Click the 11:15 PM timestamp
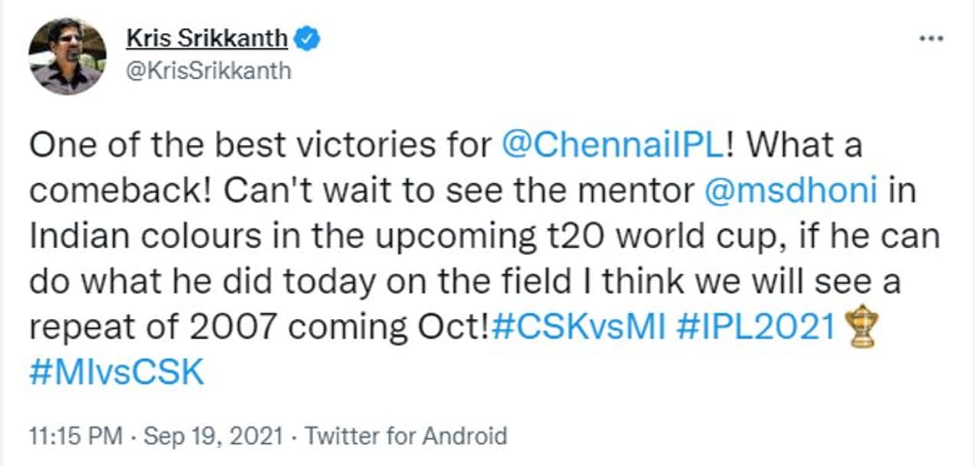Screen dimensions: 980x466 [x=76, y=436]
